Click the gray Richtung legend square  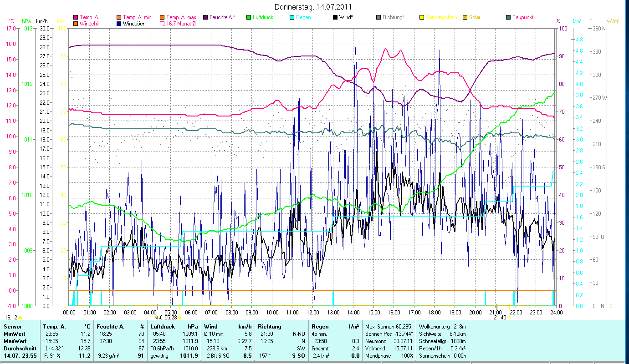(378, 17)
